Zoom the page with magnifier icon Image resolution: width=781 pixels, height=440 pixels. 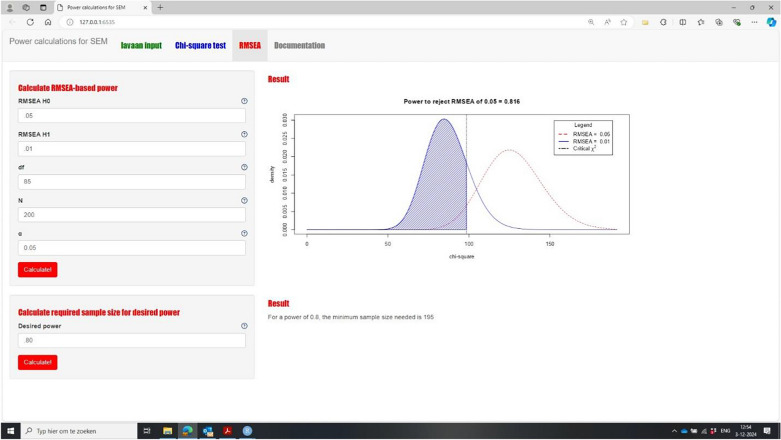coord(591,22)
